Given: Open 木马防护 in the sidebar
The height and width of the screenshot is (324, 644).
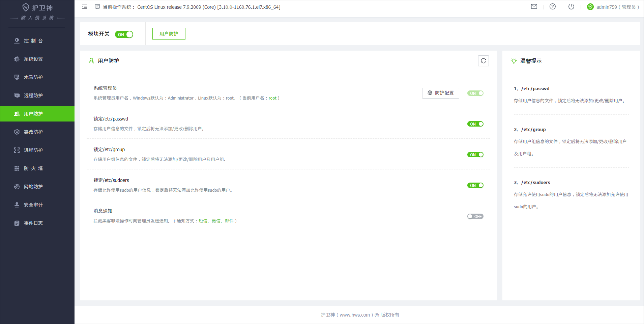Looking at the screenshot, I should 37,77.
